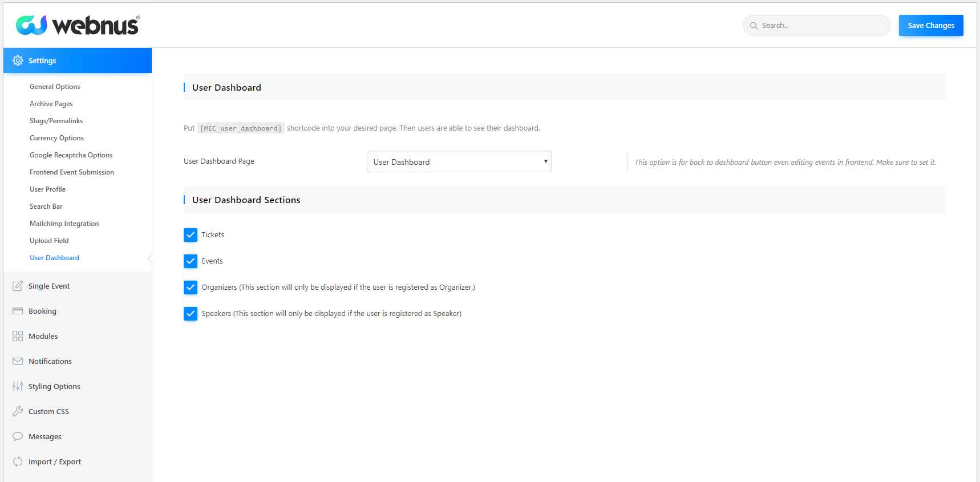Click the User Dashboard Page label
This screenshot has height=482, width=980.
click(x=219, y=161)
